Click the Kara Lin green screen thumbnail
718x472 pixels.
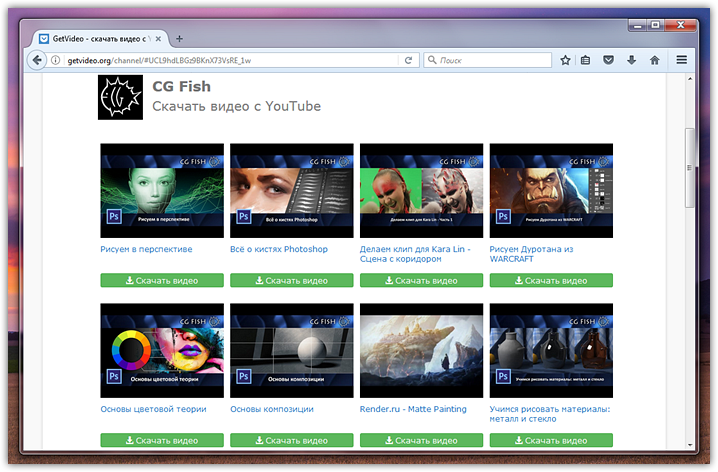pyautogui.click(x=421, y=190)
